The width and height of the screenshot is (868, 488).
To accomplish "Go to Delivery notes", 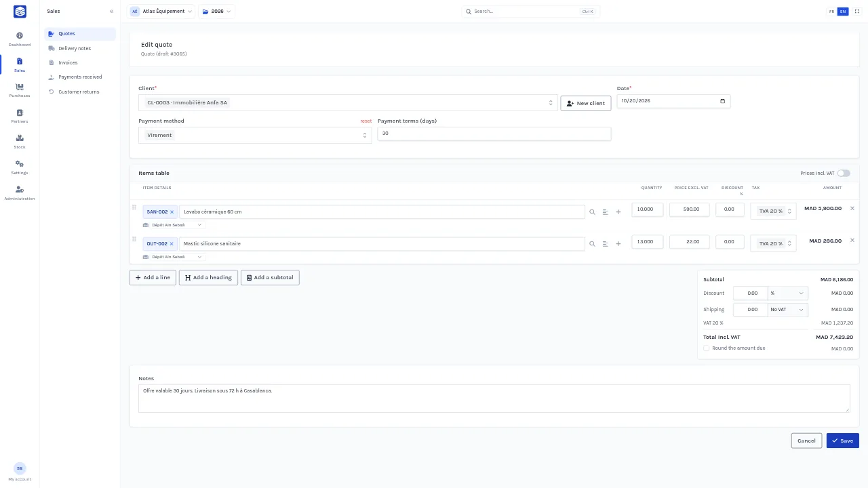I will click(80, 49).
